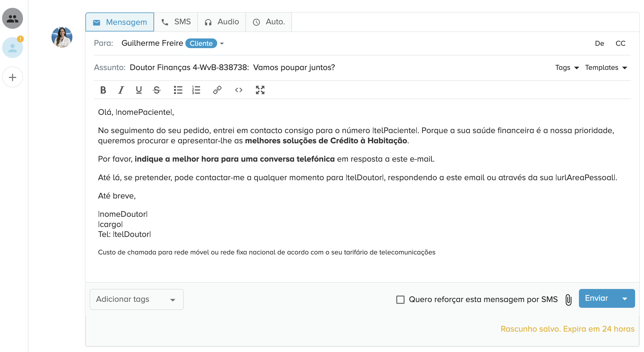Expand the Adicionar tags selector
This screenshot has height=352, width=644.
tap(136, 299)
